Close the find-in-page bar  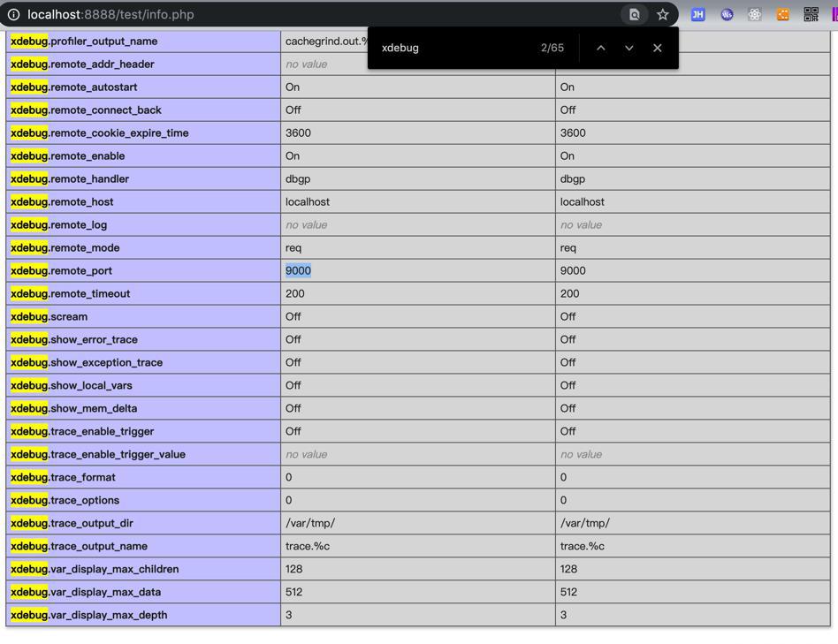658,48
